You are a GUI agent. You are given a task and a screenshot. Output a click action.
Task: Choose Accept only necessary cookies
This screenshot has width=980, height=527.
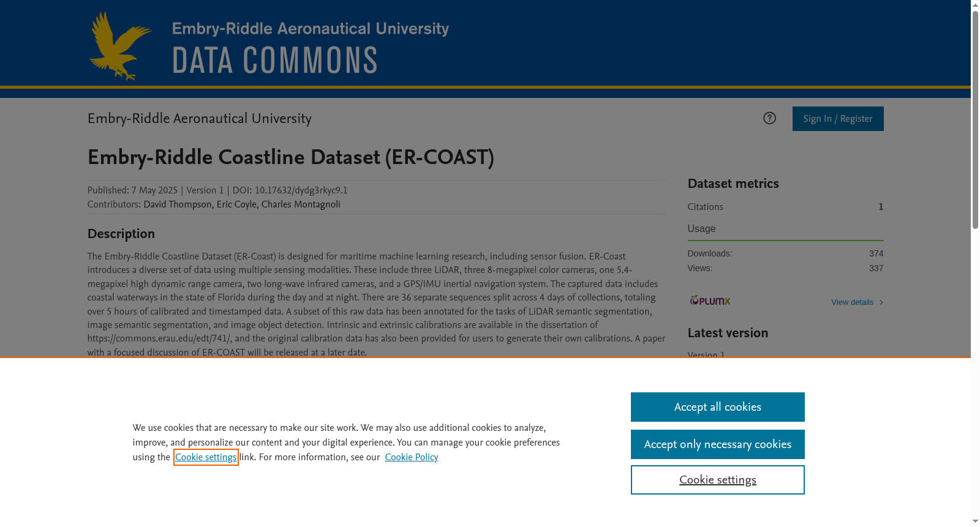(x=718, y=444)
